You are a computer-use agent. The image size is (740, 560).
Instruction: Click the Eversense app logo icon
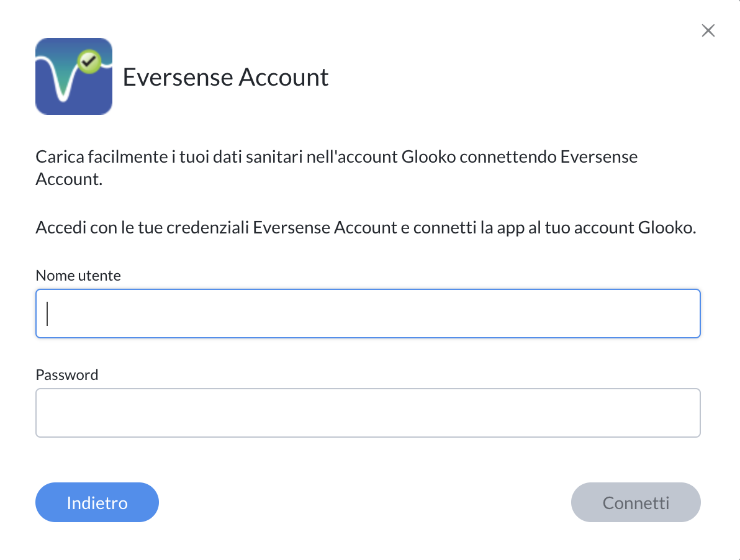tap(74, 76)
